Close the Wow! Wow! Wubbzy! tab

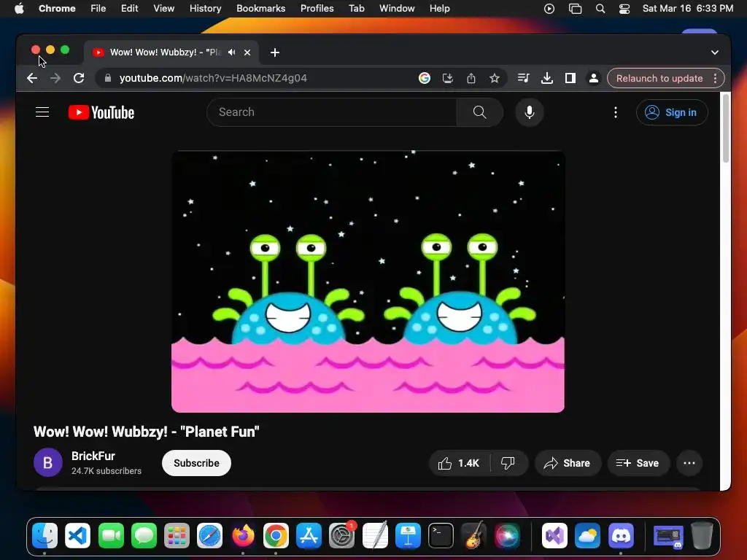(x=247, y=52)
